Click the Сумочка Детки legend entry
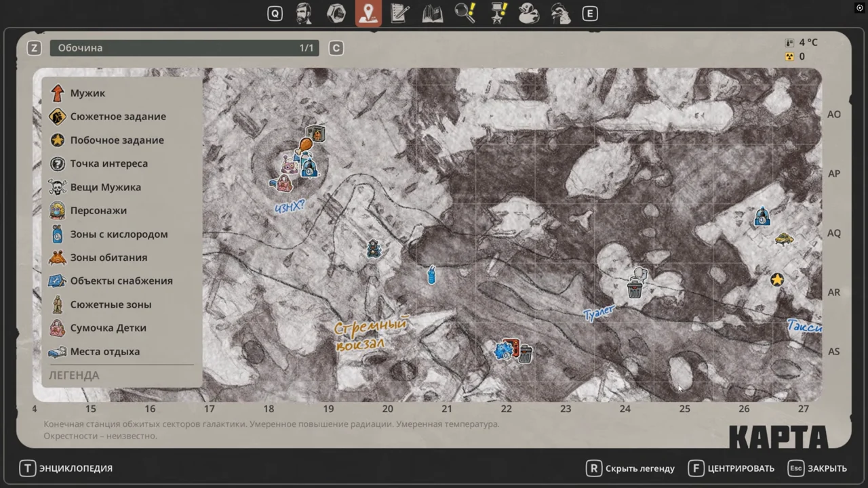868x488 pixels. 98,328
